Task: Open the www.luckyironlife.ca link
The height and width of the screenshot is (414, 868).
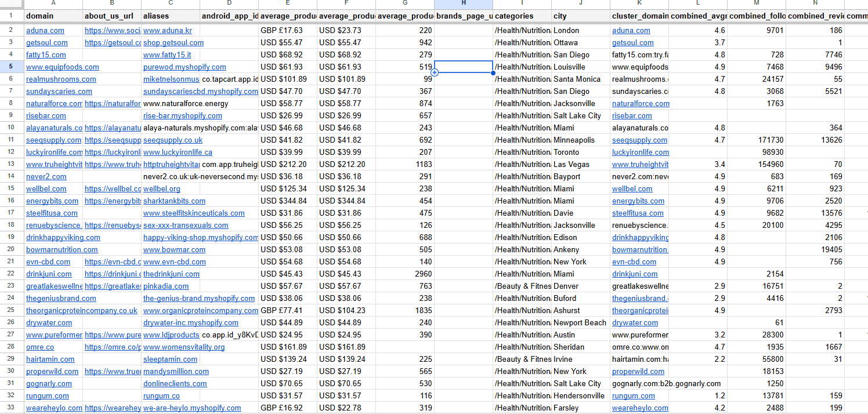Action: pyautogui.click(x=178, y=152)
